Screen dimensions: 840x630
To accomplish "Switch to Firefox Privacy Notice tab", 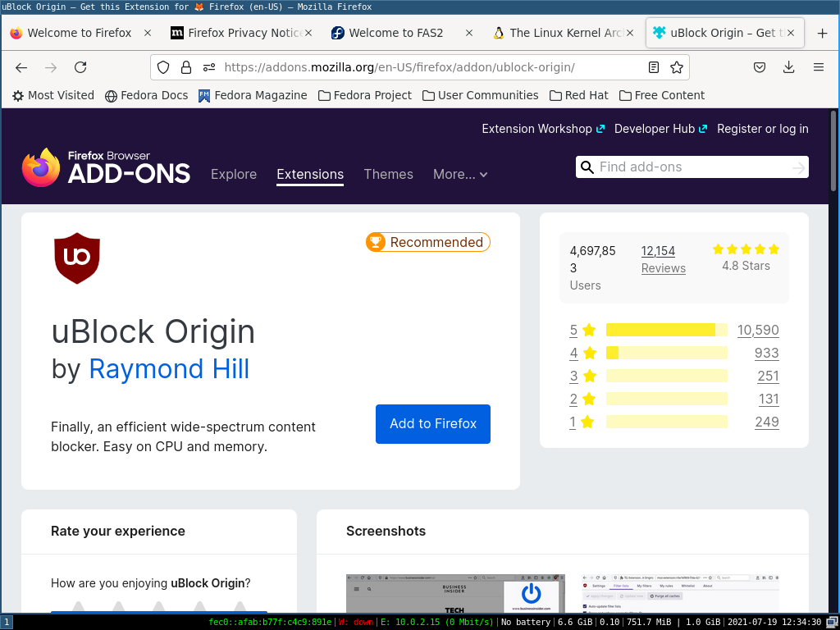I will point(240,33).
